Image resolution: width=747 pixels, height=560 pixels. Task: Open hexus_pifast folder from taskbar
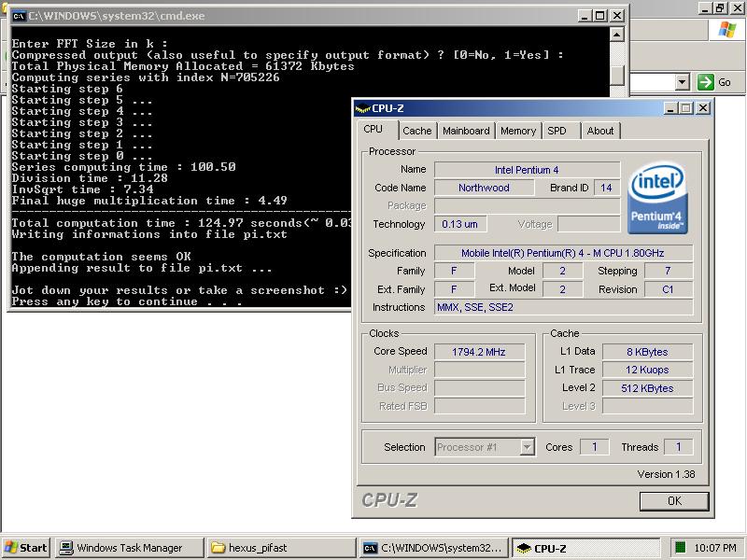point(282,548)
